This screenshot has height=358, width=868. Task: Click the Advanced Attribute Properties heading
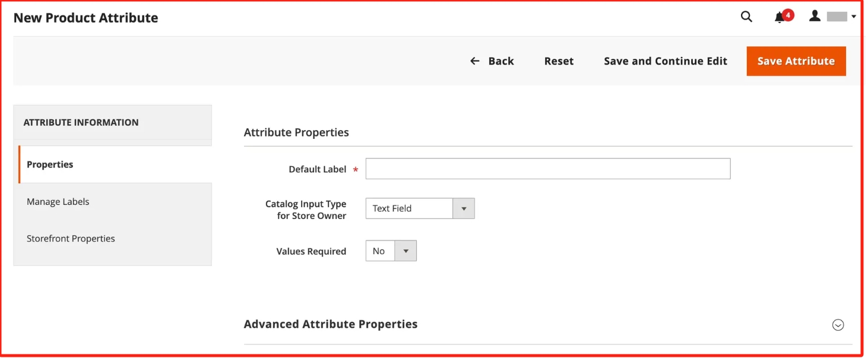pyautogui.click(x=331, y=324)
